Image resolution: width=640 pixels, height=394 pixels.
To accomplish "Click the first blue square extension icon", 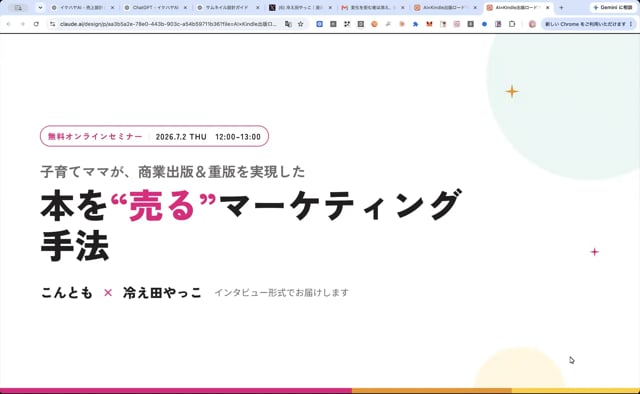I will coord(320,24).
